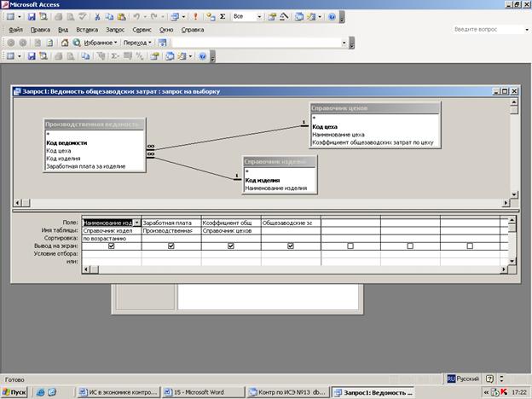The image size is (532, 399).
Task: Click the Save icon in top toolbar
Action: click(x=32, y=16)
